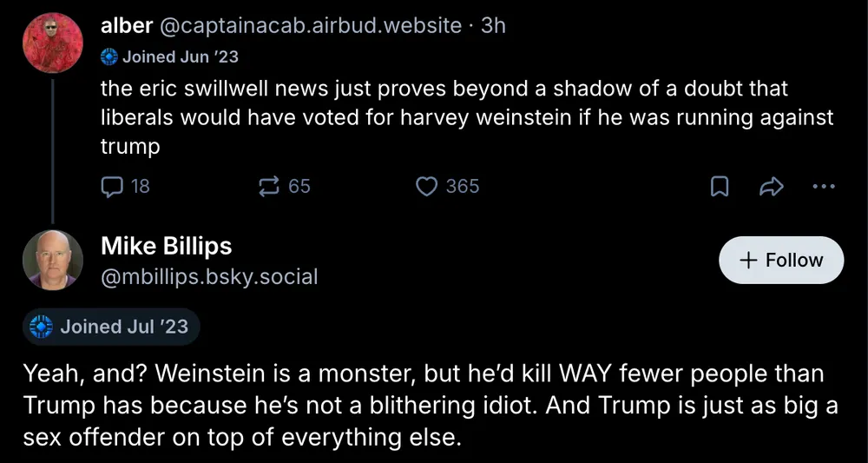Bookmark alber's post
This screenshot has width=868, height=463.
[x=720, y=186]
